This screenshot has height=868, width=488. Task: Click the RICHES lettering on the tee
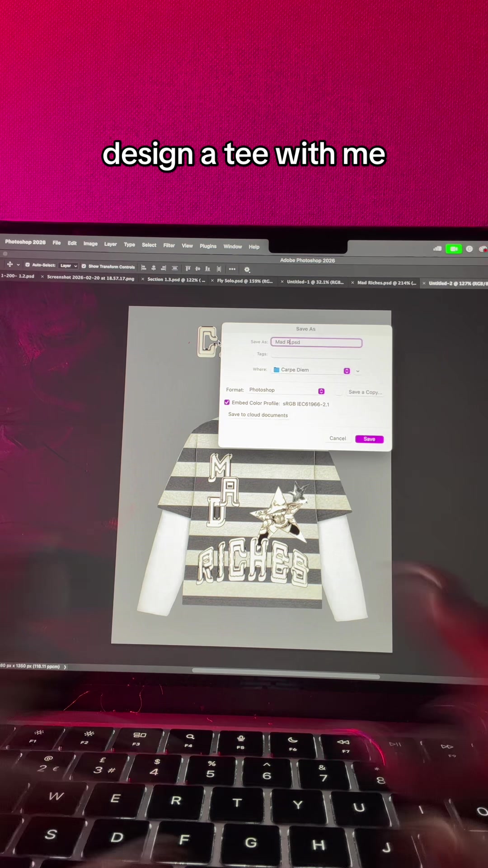pos(253,562)
